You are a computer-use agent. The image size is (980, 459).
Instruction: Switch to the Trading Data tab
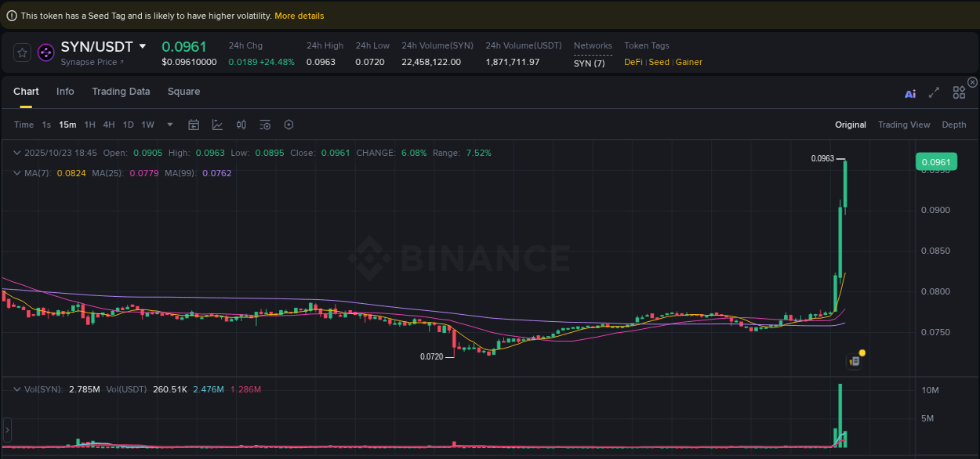coord(122,92)
